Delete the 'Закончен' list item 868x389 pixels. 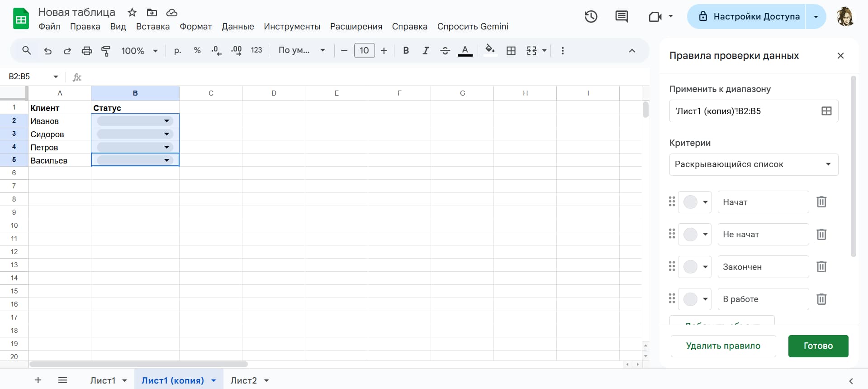click(x=821, y=267)
